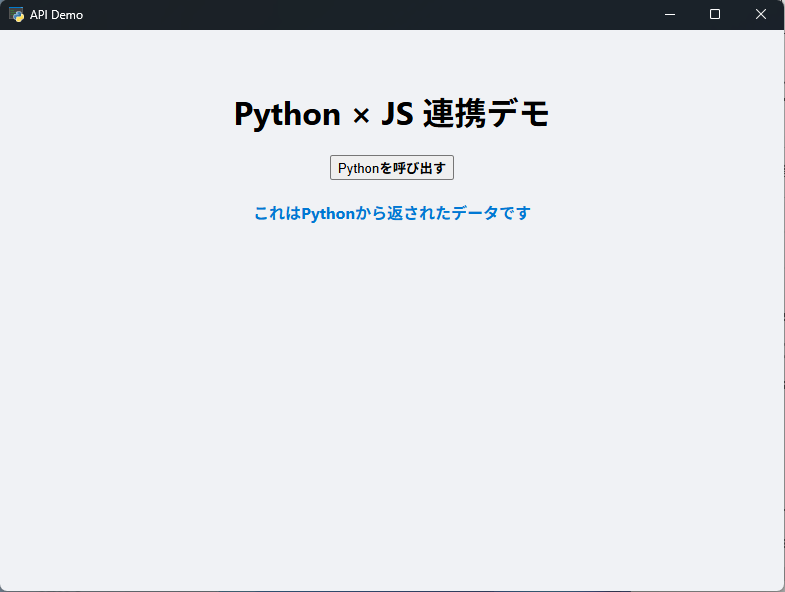Minimize the API Demo window
Image resolution: width=785 pixels, height=592 pixels.
click(x=669, y=14)
